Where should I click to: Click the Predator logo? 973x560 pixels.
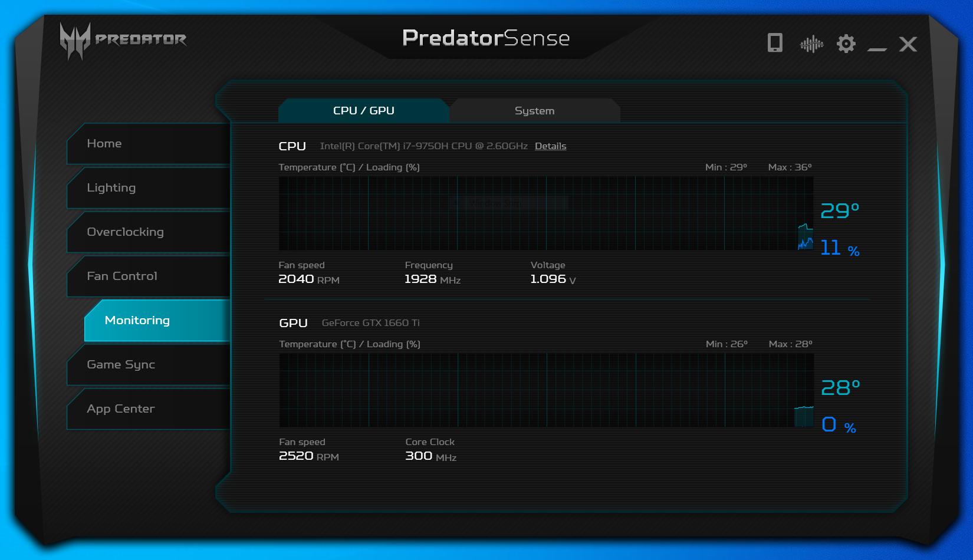(x=123, y=41)
